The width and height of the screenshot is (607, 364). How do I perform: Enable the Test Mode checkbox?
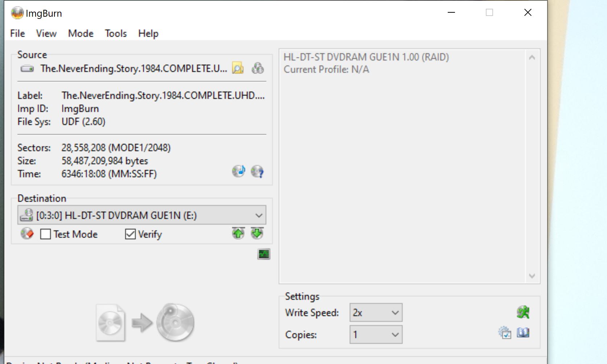pyautogui.click(x=45, y=234)
